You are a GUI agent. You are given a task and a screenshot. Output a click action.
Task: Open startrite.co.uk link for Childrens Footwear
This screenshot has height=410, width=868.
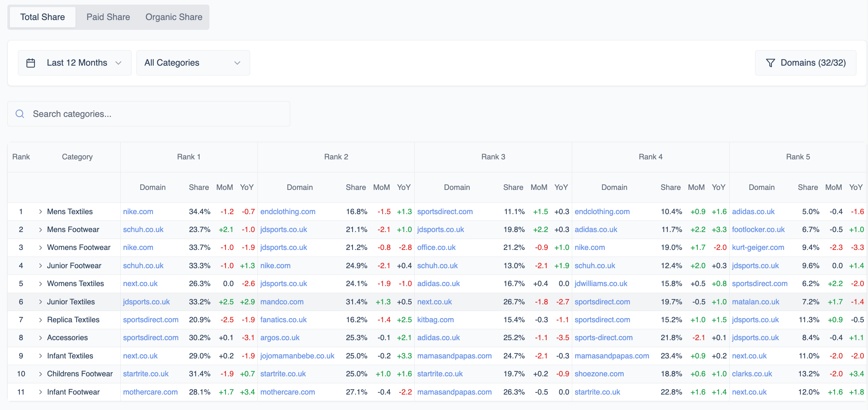[146, 373]
